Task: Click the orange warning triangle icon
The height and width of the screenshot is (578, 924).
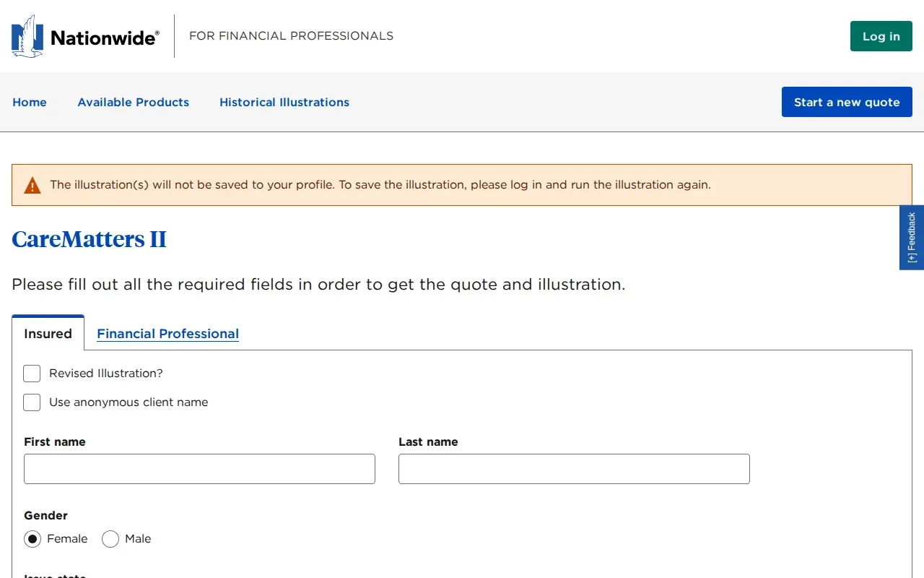Action: [32, 186]
